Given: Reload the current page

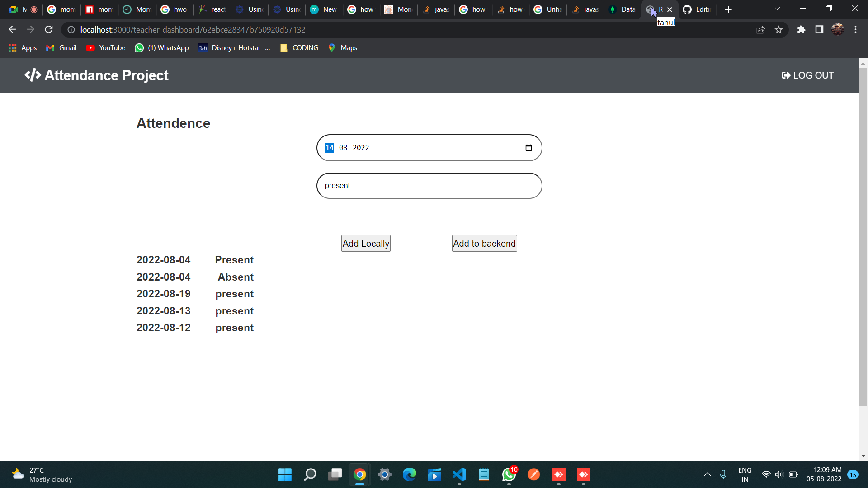Looking at the screenshot, I should [48, 29].
